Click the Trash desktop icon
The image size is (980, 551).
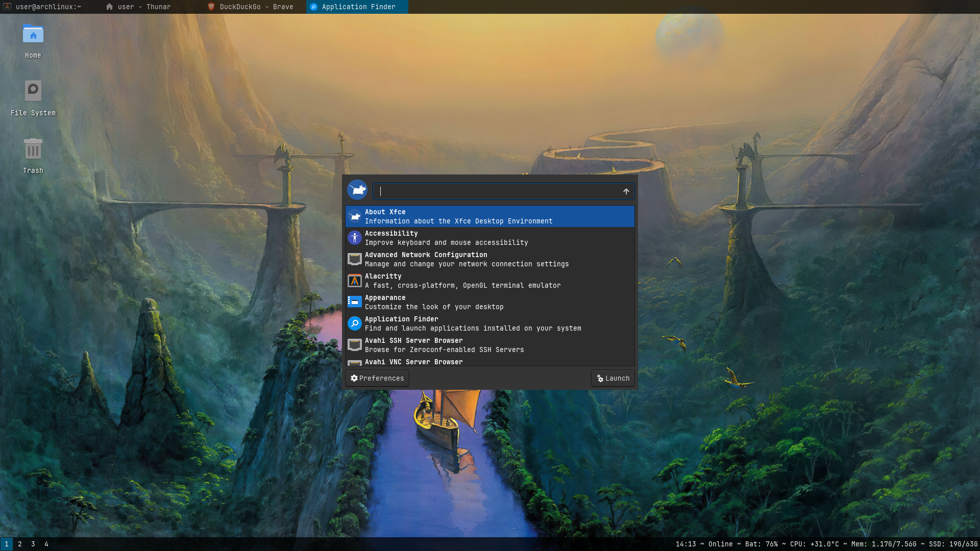[x=33, y=149]
